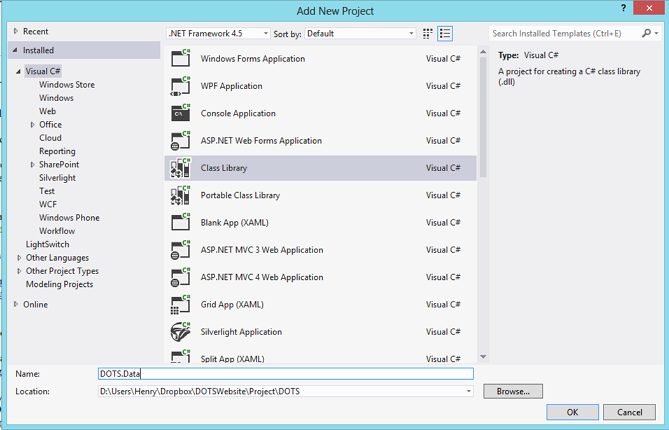Viewport: 669px width, 430px height.
Task: Open the .NET Framework 4.5 dropdown
Action: coord(218,33)
